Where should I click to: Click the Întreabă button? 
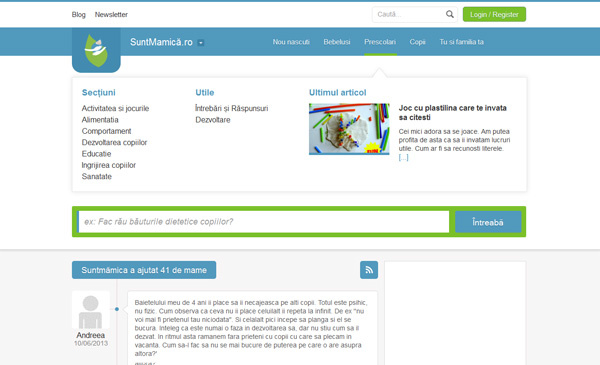point(488,222)
